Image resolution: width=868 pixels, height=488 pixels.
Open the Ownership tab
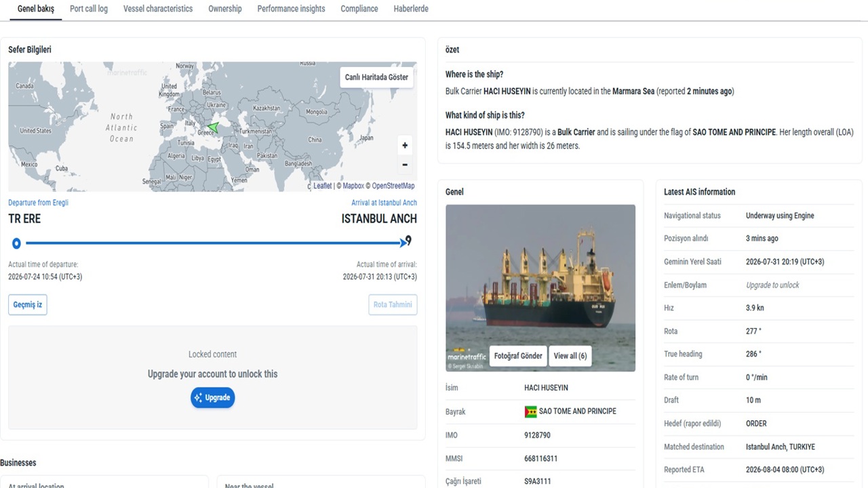point(225,9)
